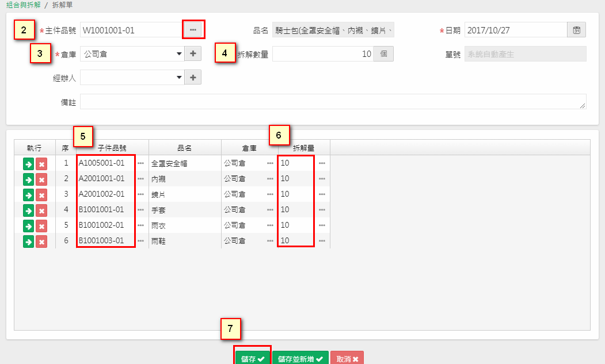Screen dimensions: 605x364
Task: Open quantity dots in row 雨鞋
Action: [x=322, y=240]
